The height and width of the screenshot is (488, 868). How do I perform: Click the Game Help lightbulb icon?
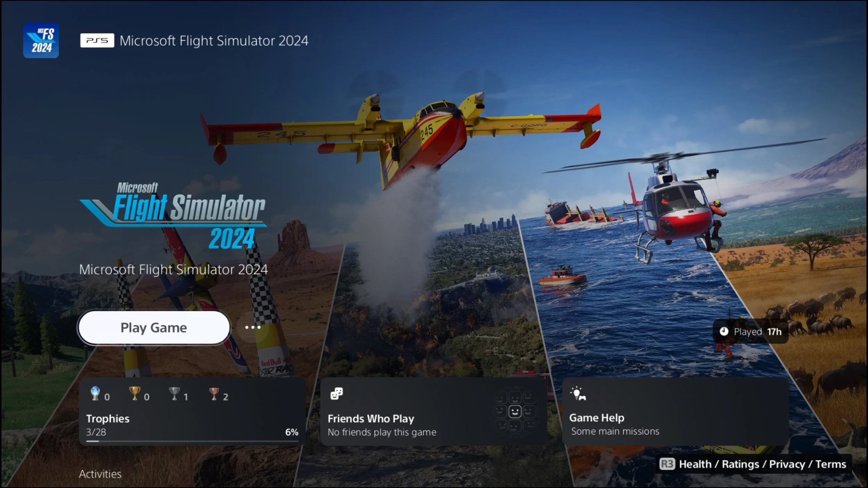[x=578, y=394]
